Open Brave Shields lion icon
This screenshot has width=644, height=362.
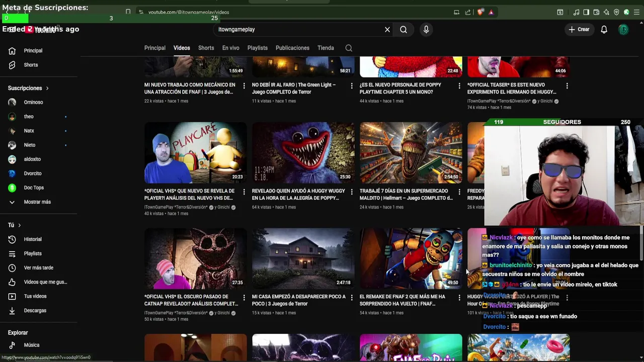[480, 12]
